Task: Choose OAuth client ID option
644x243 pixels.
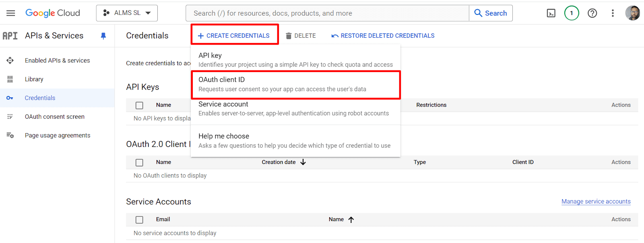Action: [295, 84]
